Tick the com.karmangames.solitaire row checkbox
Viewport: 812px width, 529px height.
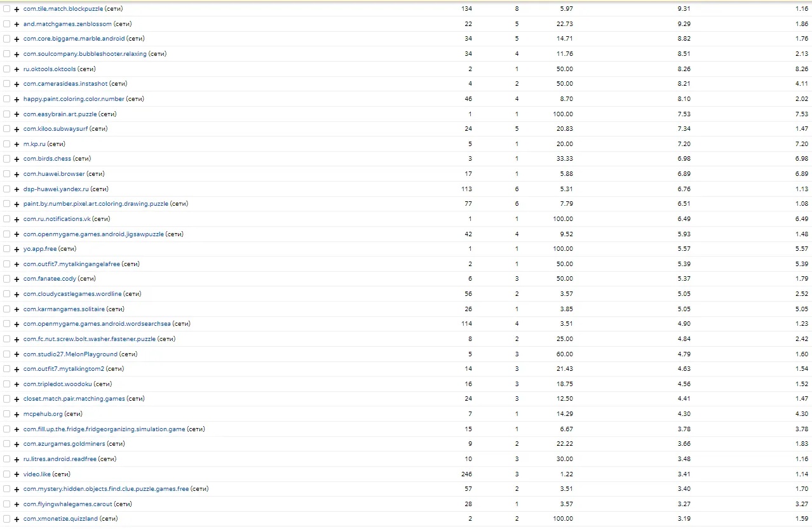[6, 309]
